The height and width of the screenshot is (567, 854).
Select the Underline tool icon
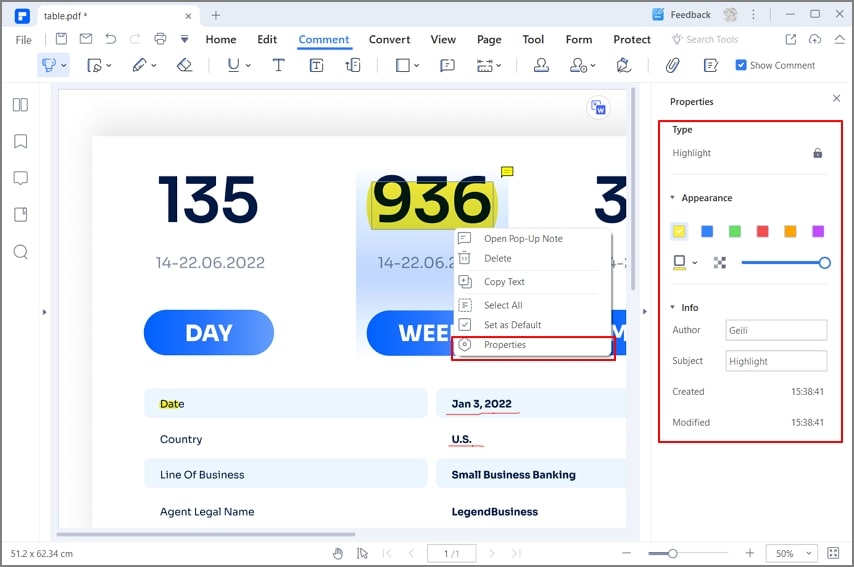pos(233,65)
